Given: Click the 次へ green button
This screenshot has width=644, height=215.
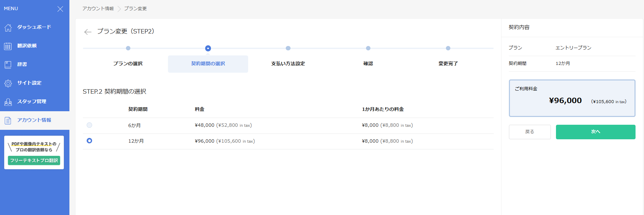Looking at the screenshot, I should pos(595,132).
